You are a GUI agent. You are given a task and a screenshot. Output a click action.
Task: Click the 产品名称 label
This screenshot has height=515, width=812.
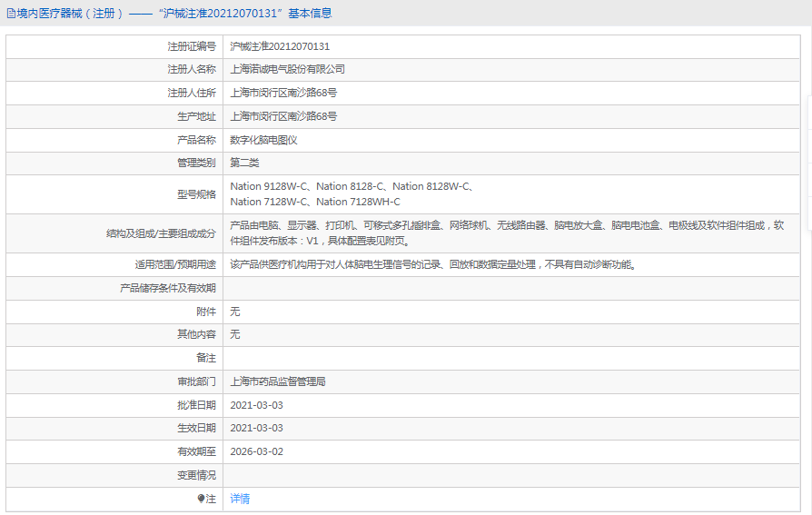click(x=196, y=141)
